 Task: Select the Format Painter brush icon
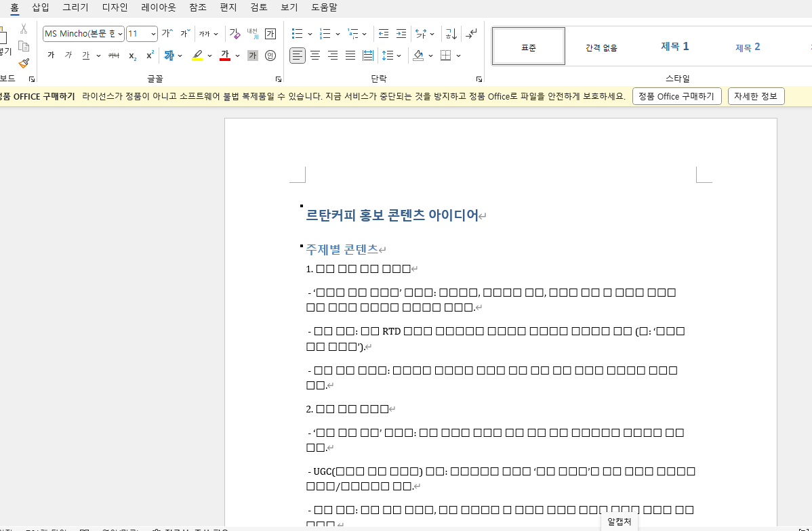pos(23,63)
